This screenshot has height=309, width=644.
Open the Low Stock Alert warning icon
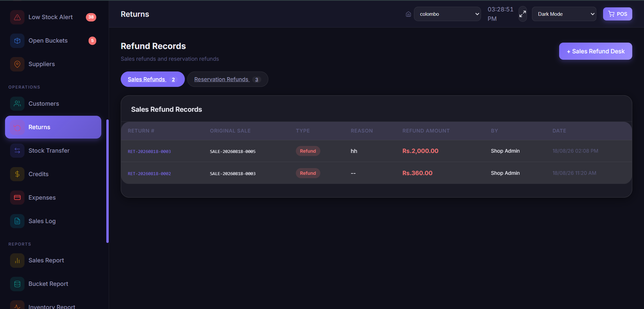(17, 17)
